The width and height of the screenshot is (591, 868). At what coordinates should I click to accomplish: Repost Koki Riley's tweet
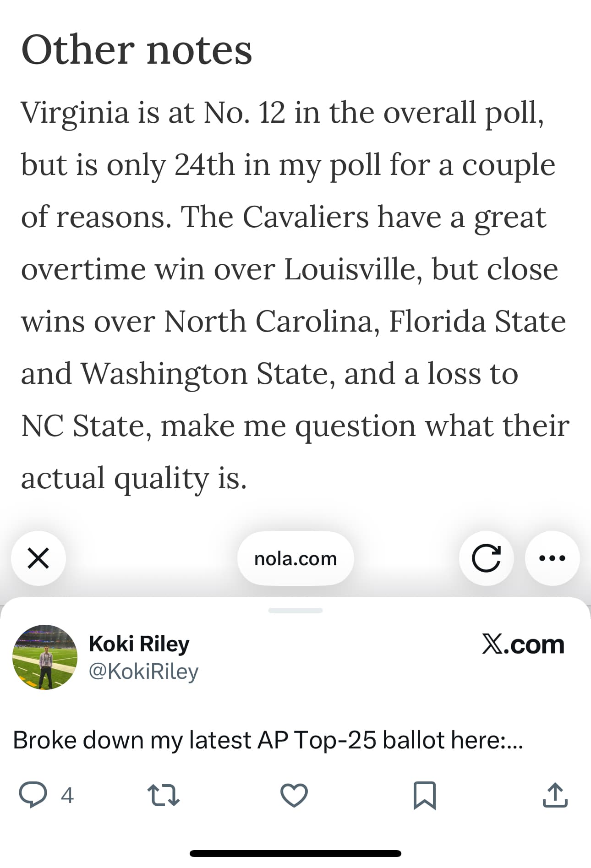164,795
